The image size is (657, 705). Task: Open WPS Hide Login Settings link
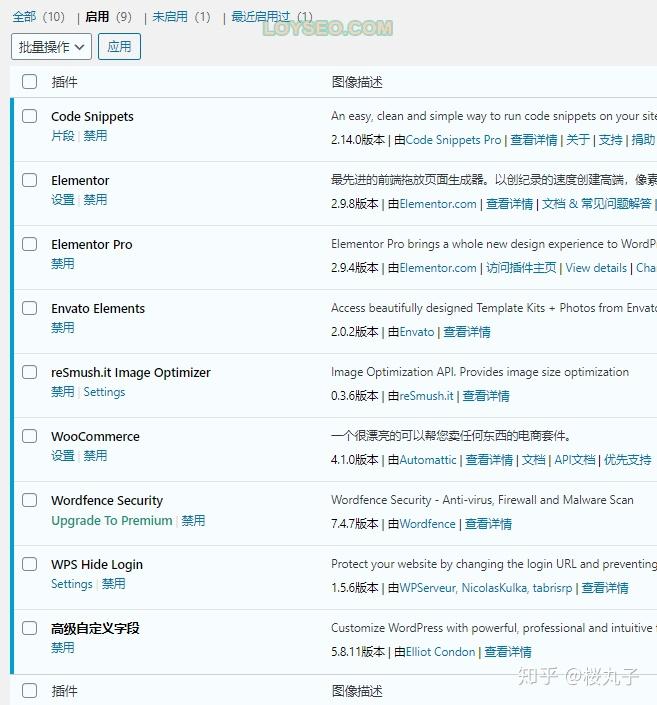(x=72, y=584)
